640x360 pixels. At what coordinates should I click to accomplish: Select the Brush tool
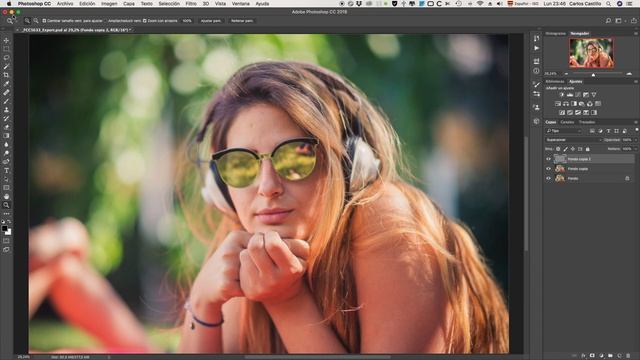click(6, 101)
